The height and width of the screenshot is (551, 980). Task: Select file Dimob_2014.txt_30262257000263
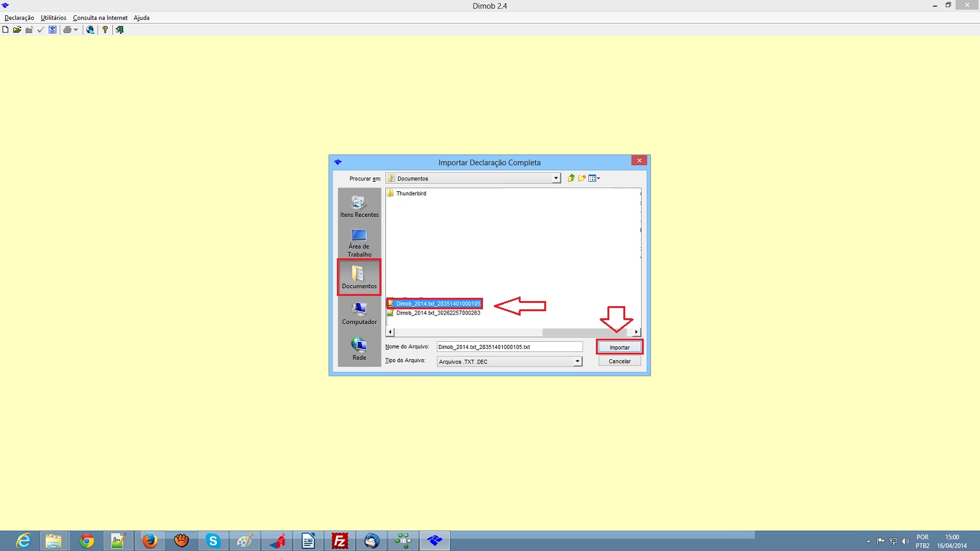click(438, 313)
